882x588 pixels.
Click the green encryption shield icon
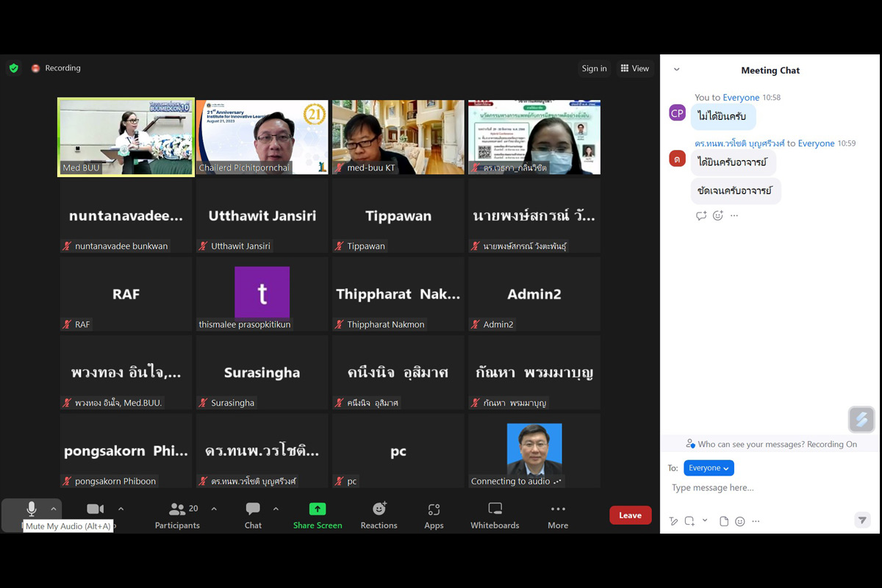click(x=14, y=68)
